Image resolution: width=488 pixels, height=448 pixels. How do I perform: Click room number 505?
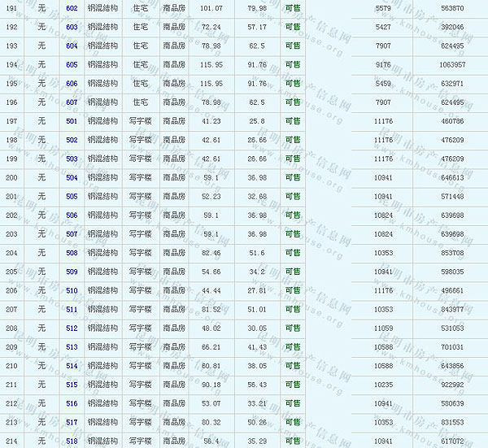tap(72, 196)
